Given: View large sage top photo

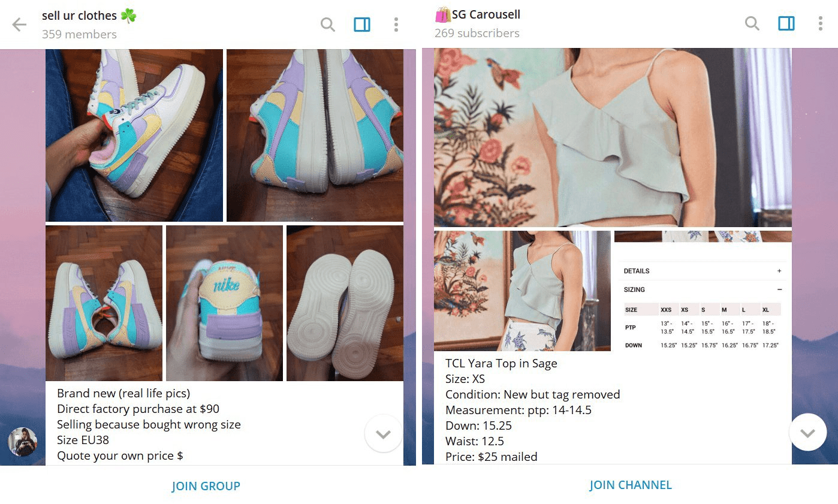Looking at the screenshot, I should pos(613,138).
